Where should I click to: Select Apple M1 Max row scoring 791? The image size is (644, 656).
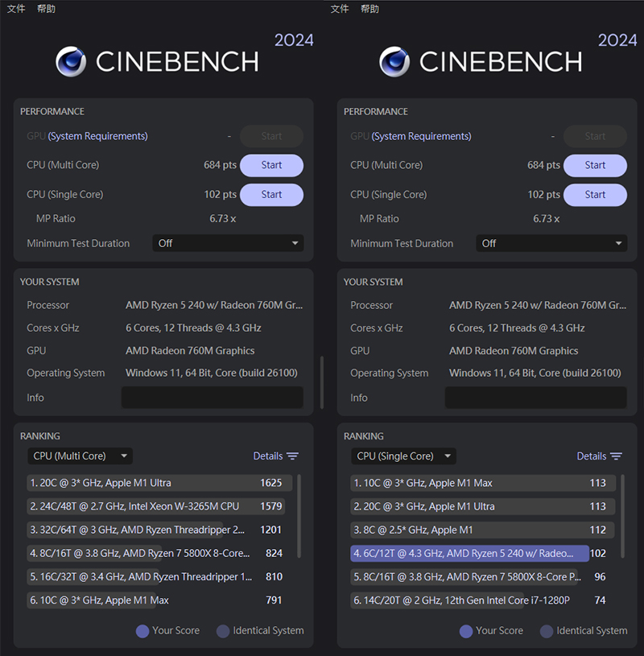coord(155,600)
